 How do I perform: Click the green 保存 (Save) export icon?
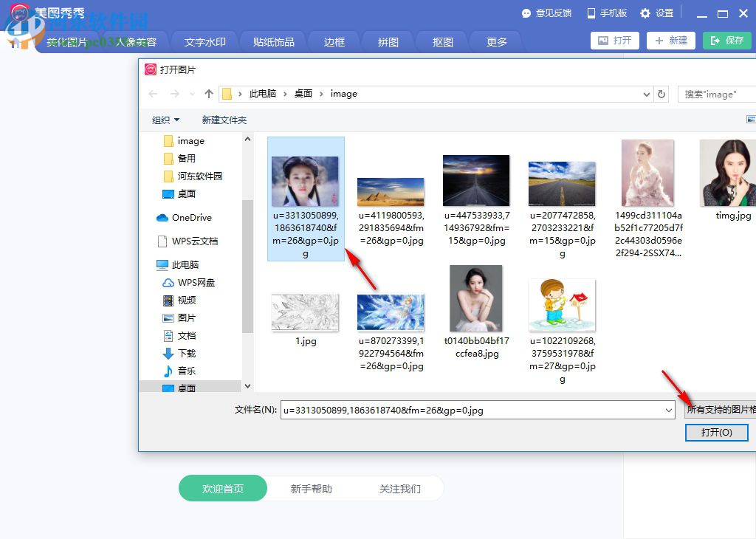pyautogui.click(x=714, y=41)
